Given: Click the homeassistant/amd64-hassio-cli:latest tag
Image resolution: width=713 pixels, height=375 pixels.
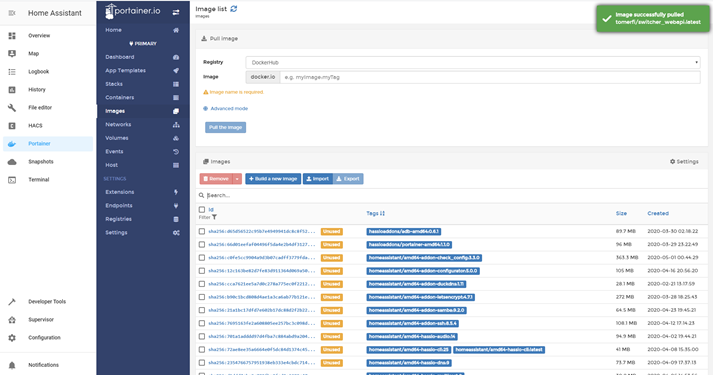Looking at the screenshot, I should 499,350.
